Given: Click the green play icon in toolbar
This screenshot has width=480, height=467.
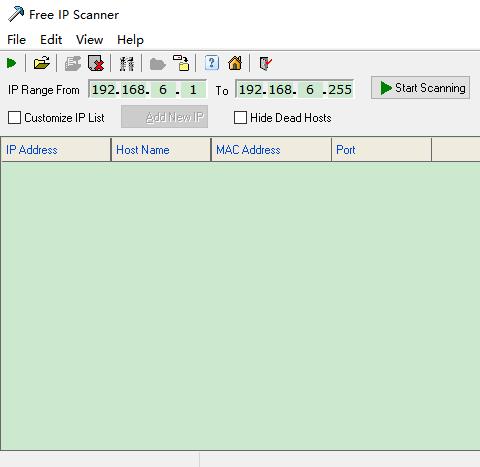Looking at the screenshot, I should (11, 63).
